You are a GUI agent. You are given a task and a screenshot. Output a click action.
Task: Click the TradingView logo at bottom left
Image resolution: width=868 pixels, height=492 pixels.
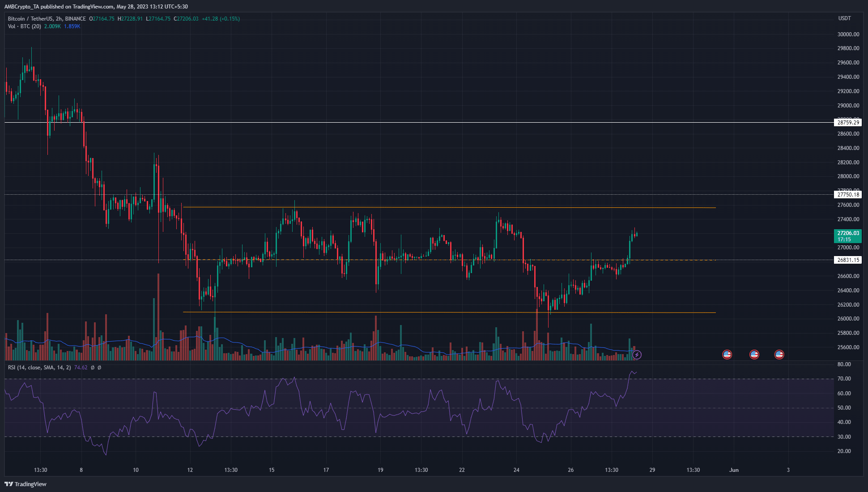coord(26,484)
